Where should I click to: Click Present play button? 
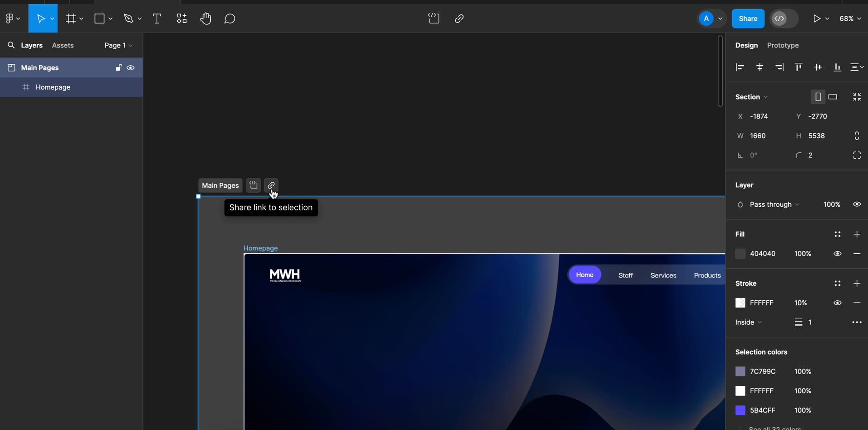(816, 19)
